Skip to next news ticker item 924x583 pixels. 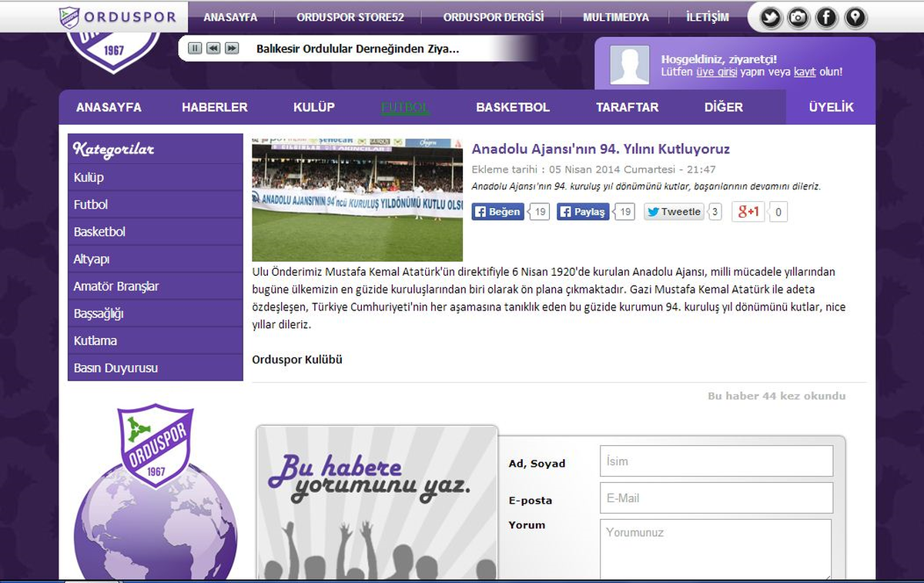click(232, 49)
